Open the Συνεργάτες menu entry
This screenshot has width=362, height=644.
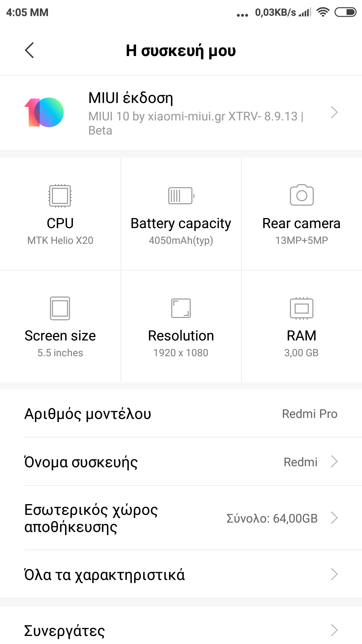[64, 631]
